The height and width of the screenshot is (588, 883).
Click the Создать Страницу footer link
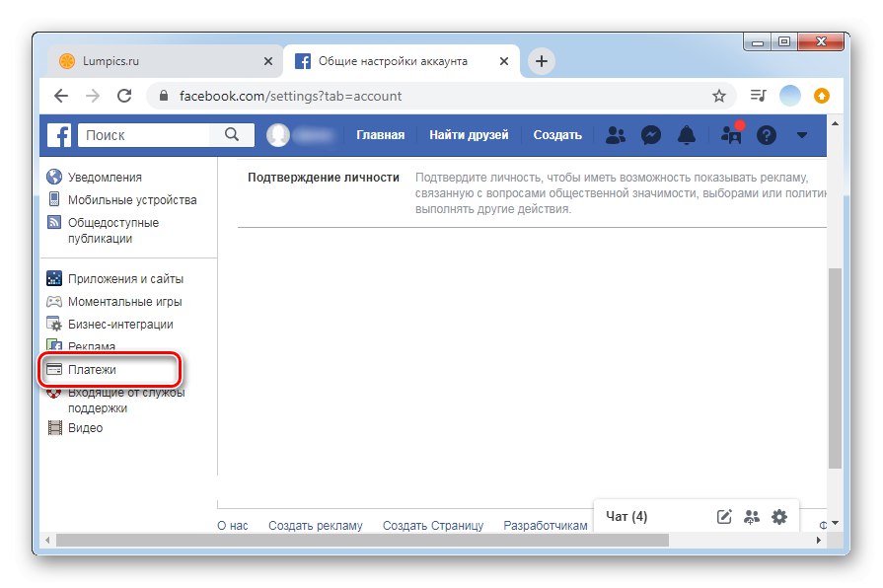point(433,526)
